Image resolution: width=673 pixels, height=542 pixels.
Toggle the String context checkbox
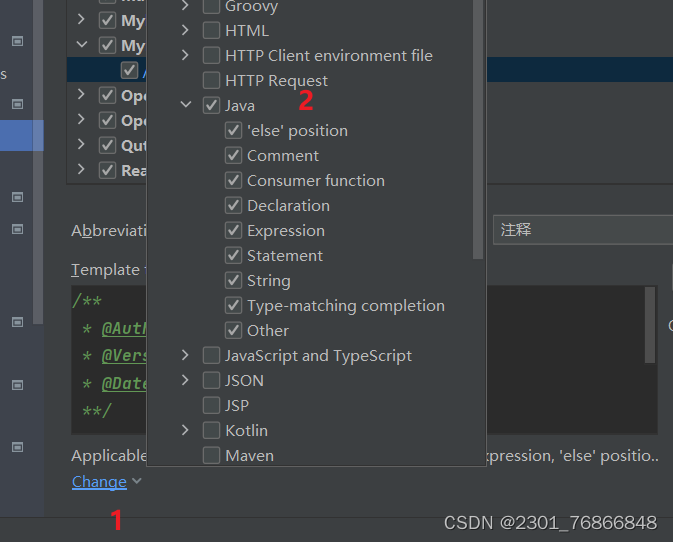[233, 281]
